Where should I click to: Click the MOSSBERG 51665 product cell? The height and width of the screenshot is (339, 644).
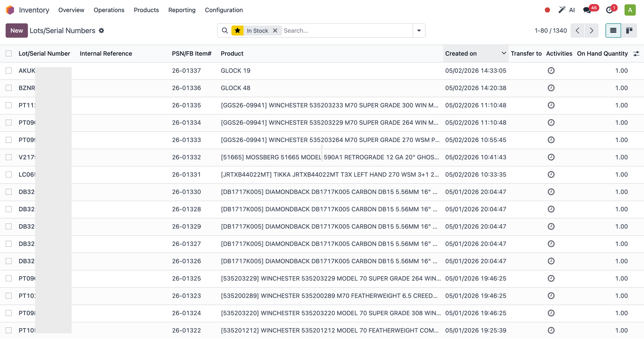pyautogui.click(x=330, y=157)
